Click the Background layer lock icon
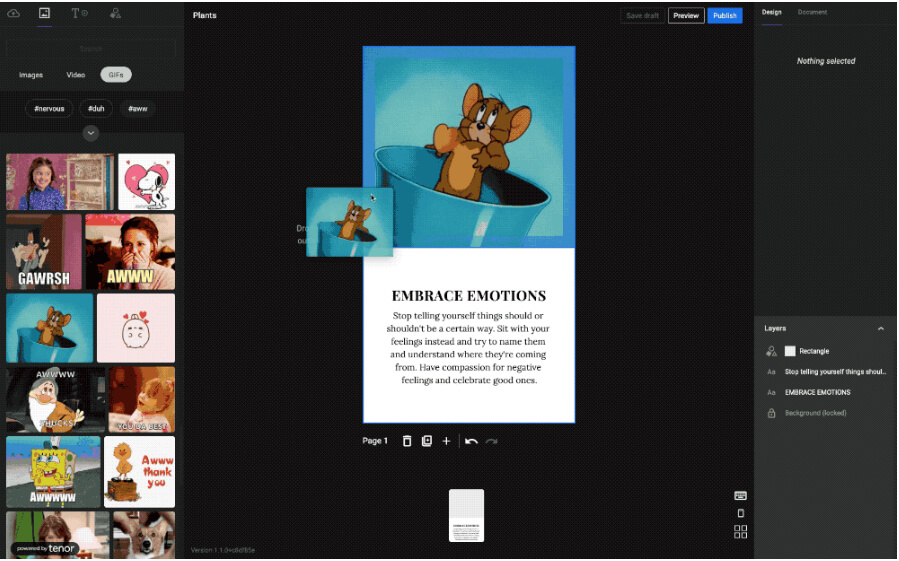The height and width of the screenshot is (561, 899). 771,413
